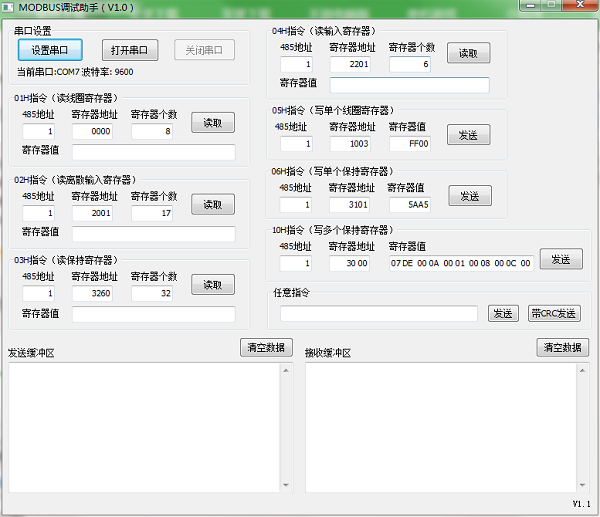Screen dimensions: 600x517
Task: Click inside the 发送缓冲区 text area
Action: coord(145,427)
